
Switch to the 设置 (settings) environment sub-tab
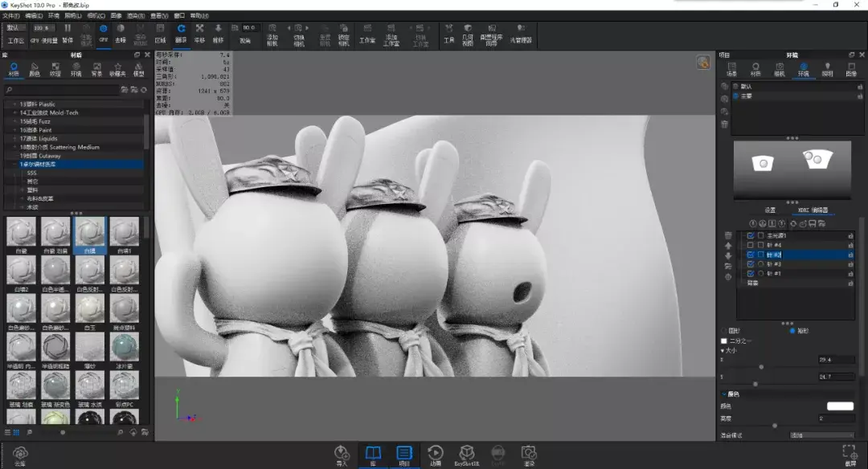770,210
